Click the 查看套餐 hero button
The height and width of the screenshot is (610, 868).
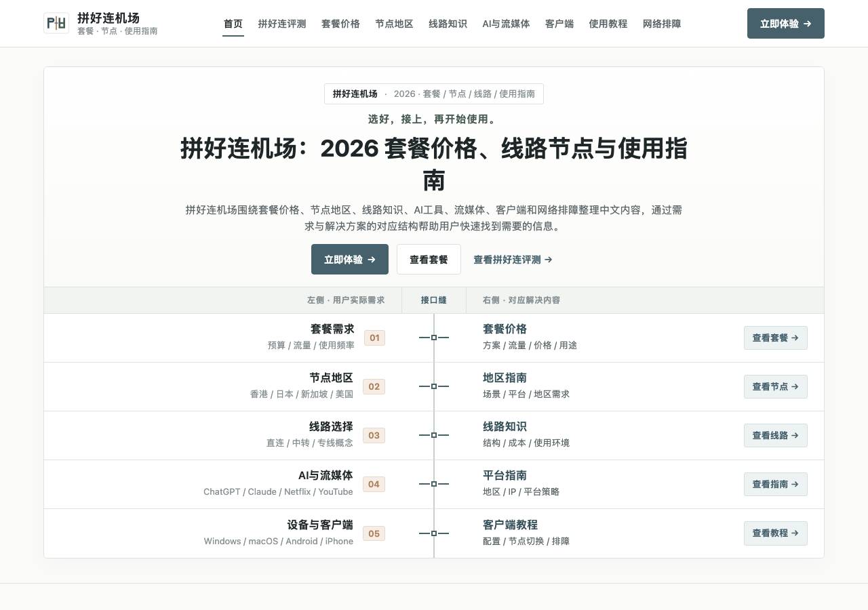point(429,259)
